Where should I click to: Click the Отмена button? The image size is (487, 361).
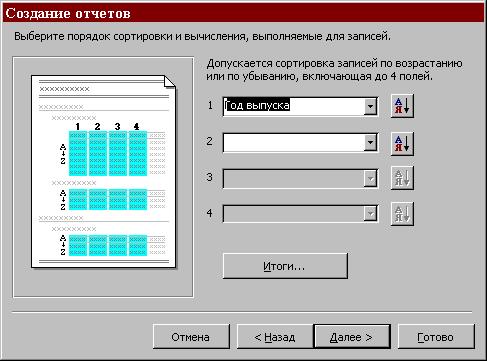point(191,337)
